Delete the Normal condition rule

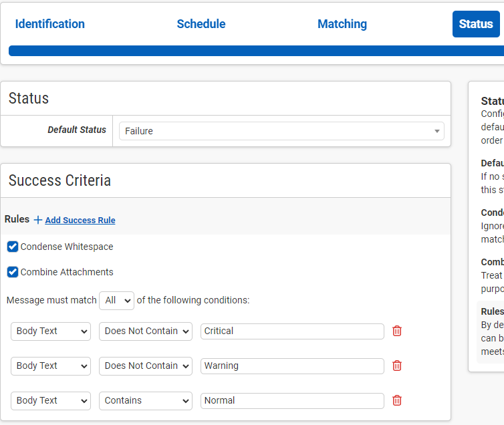397,400
